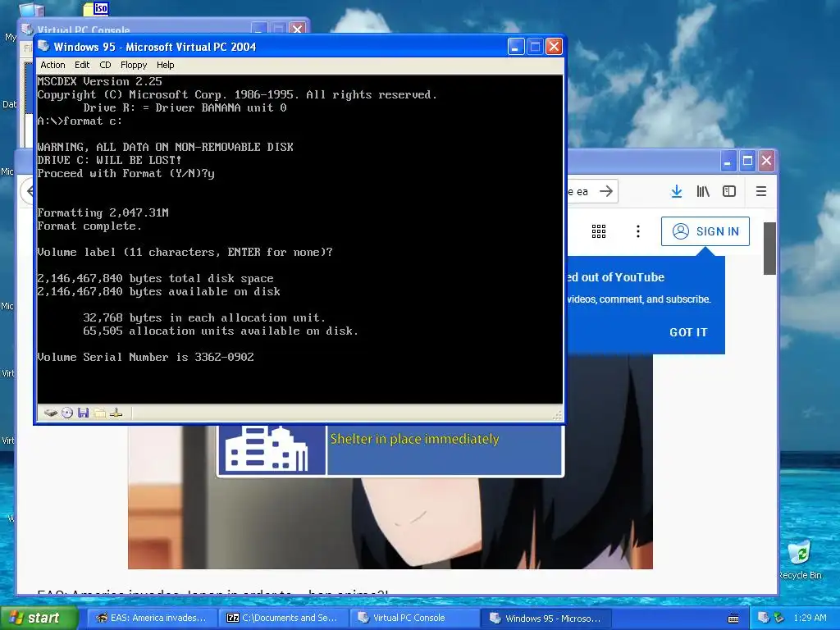840x630 pixels.
Task: Click the Windows 95 Virtual PC title bar icon
Action: coord(44,47)
